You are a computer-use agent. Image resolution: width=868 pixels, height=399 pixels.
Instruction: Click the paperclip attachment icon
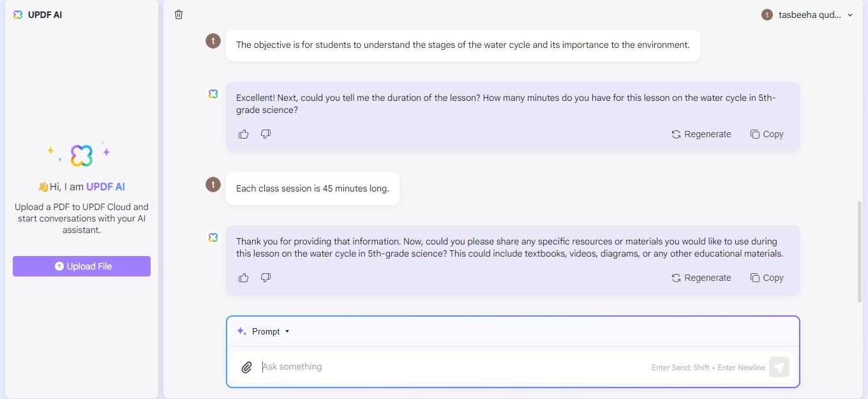point(247,367)
